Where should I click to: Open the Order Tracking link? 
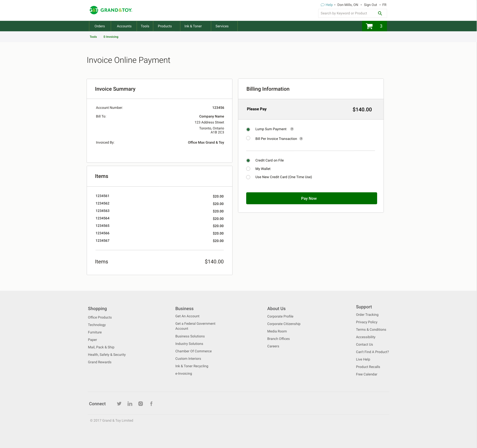click(x=367, y=315)
